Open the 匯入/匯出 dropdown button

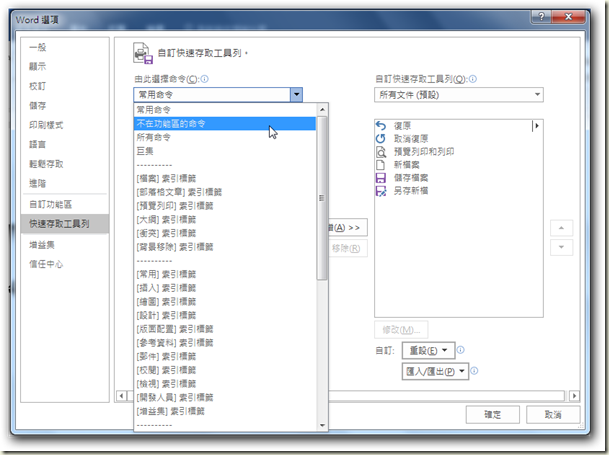click(435, 371)
